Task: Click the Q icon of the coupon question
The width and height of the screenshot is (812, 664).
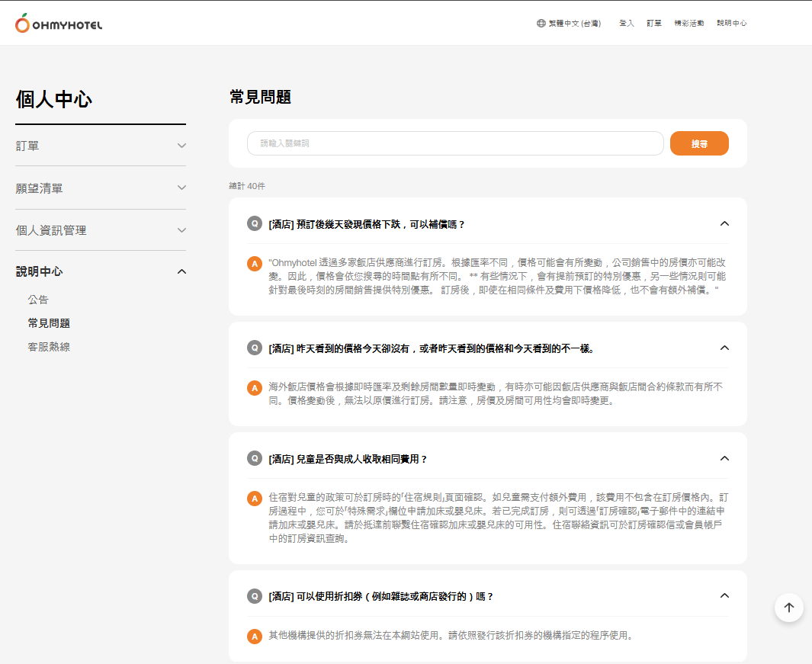Action: (255, 596)
